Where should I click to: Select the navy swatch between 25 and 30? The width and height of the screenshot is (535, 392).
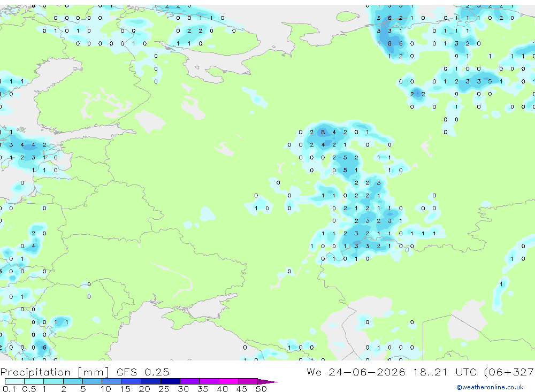[x=170, y=381]
